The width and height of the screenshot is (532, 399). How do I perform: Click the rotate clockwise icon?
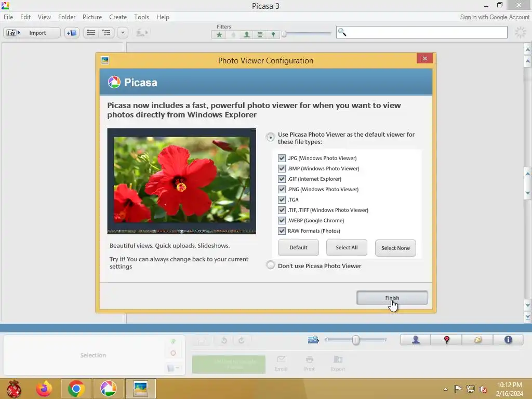pyautogui.click(x=241, y=340)
